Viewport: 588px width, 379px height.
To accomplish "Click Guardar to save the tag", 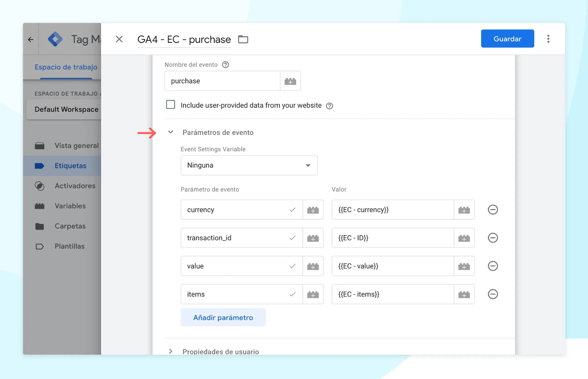I will click(x=507, y=39).
